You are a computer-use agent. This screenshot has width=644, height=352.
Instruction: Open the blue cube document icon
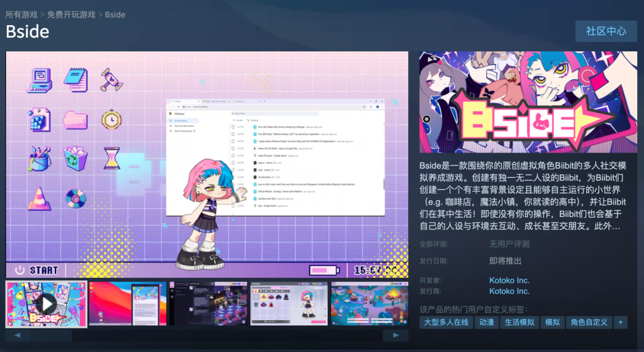click(x=40, y=120)
